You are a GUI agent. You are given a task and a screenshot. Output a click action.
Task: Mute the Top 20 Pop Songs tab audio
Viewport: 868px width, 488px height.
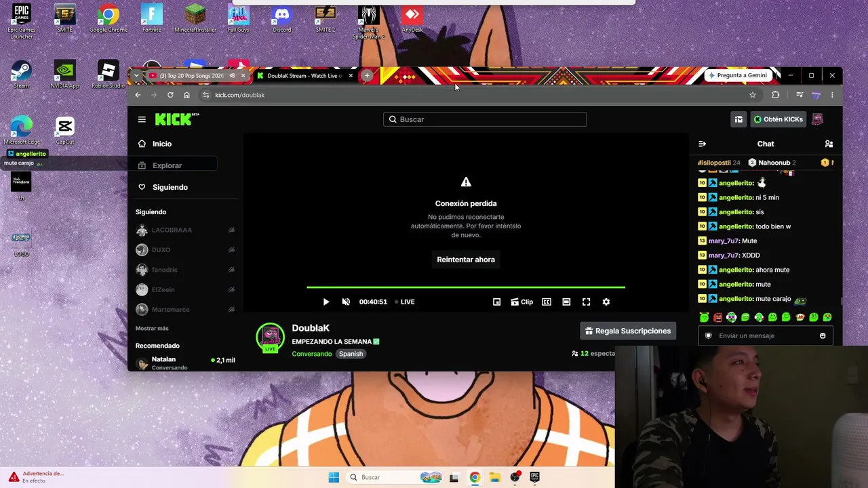(x=232, y=76)
